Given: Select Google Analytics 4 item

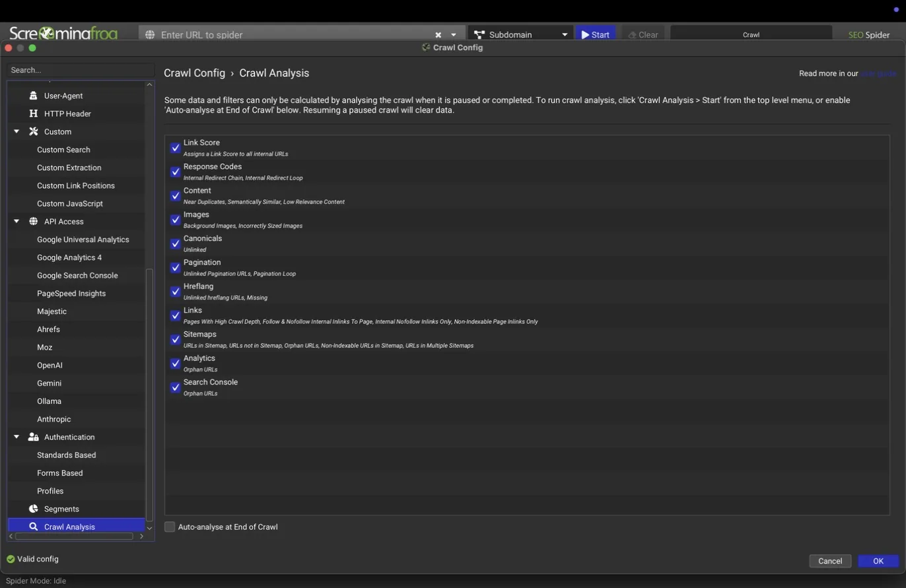Looking at the screenshot, I should (69, 257).
